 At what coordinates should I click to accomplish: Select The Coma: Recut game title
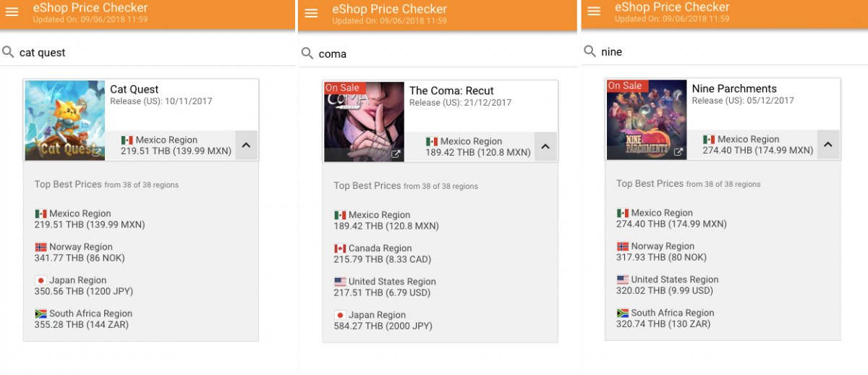[x=451, y=90]
